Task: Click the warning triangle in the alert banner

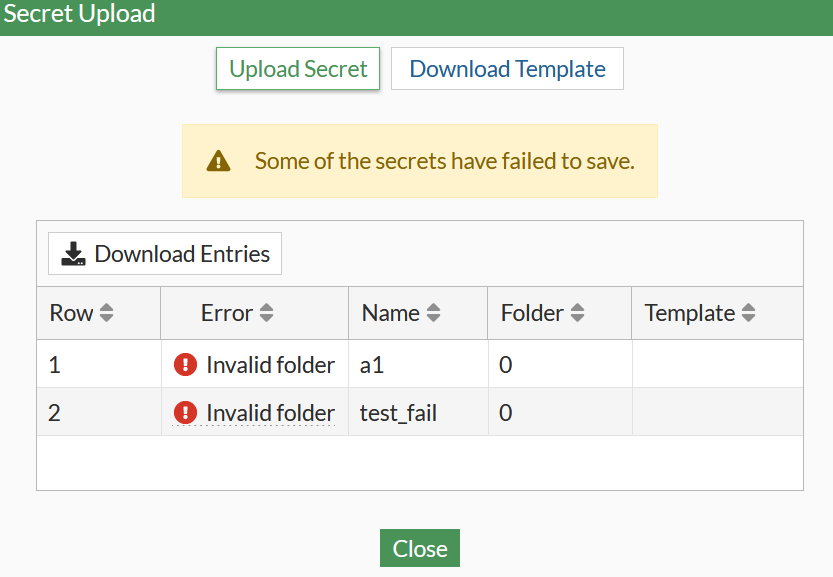Action: pos(218,160)
